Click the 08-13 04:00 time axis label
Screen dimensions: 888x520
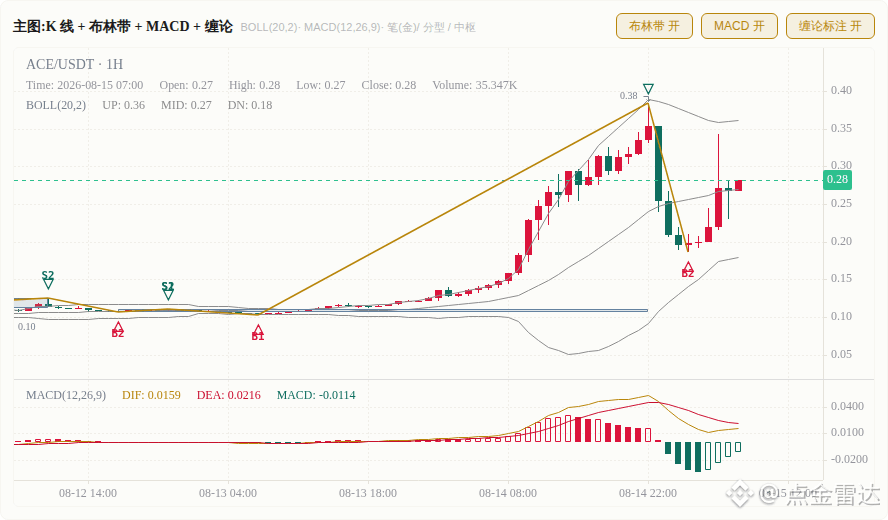(228, 493)
